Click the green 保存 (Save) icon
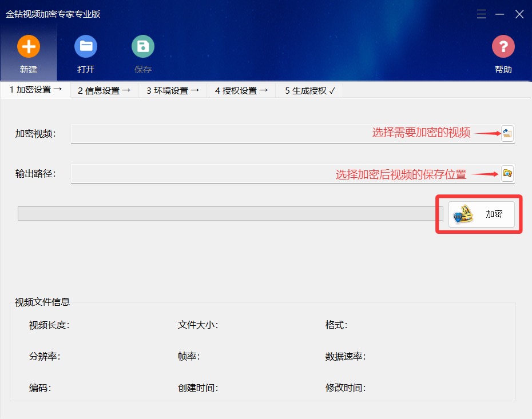Image resolution: width=532 pixels, height=419 pixels. [143, 46]
